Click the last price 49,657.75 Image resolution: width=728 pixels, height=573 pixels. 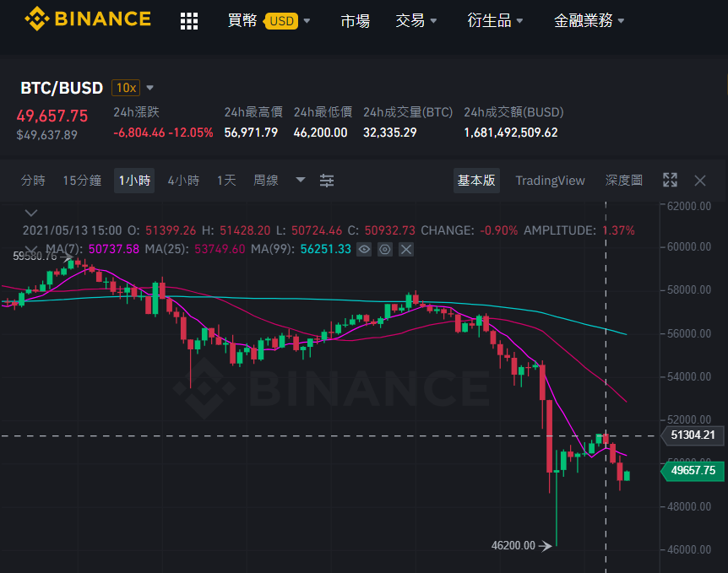point(52,116)
